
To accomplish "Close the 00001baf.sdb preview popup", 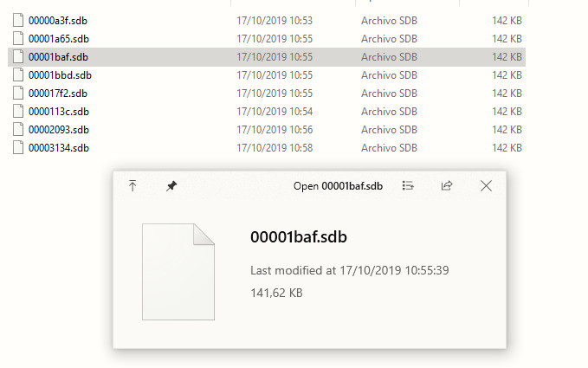I will (x=486, y=185).
